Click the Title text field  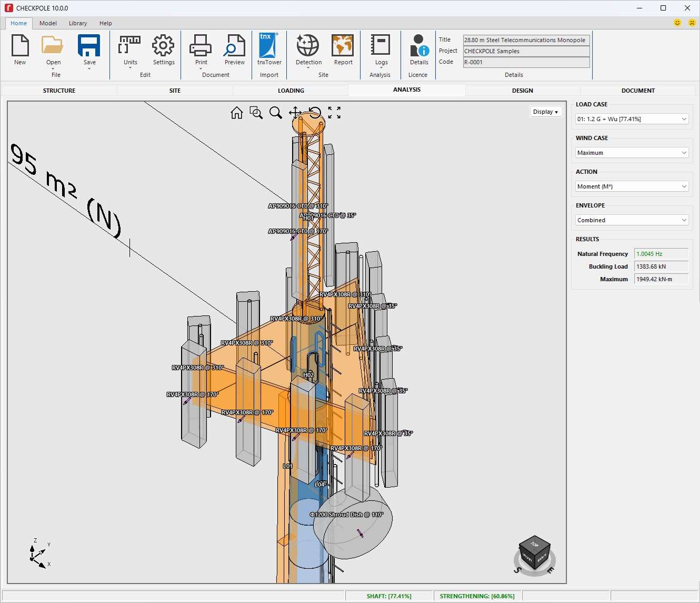tap(526, 40)
